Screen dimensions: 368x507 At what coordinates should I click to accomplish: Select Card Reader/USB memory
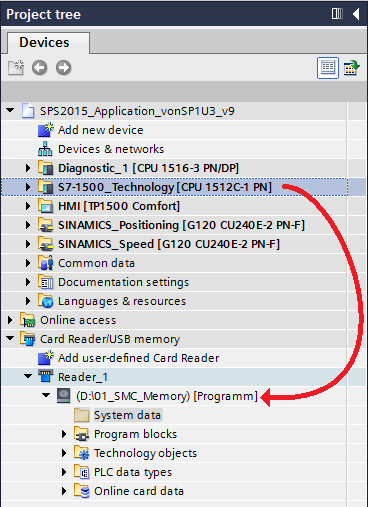(110, 339)
